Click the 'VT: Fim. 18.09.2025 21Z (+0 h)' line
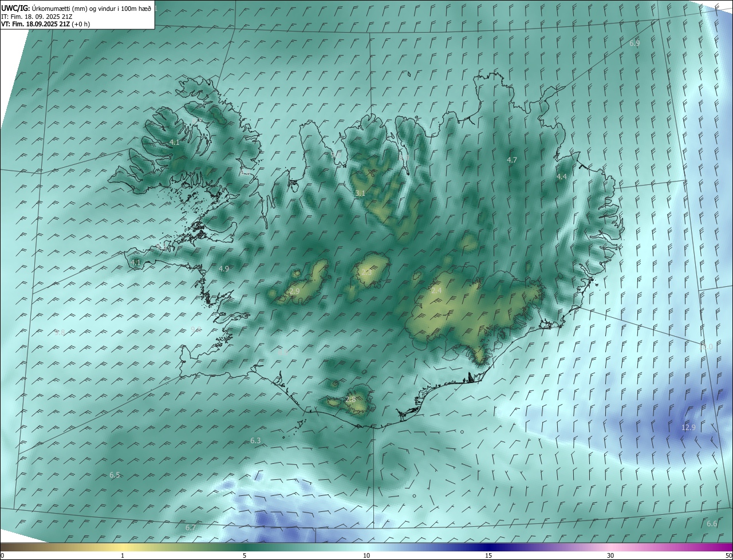Viewport: 733px width, 560px height. point(46,24)
